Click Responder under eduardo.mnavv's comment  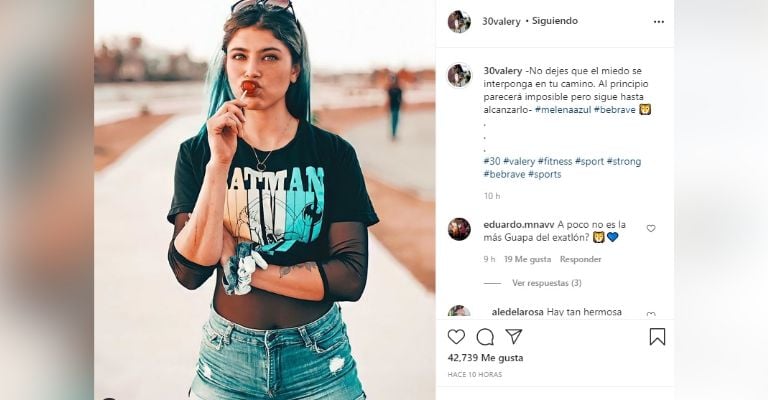pos(580,259)
